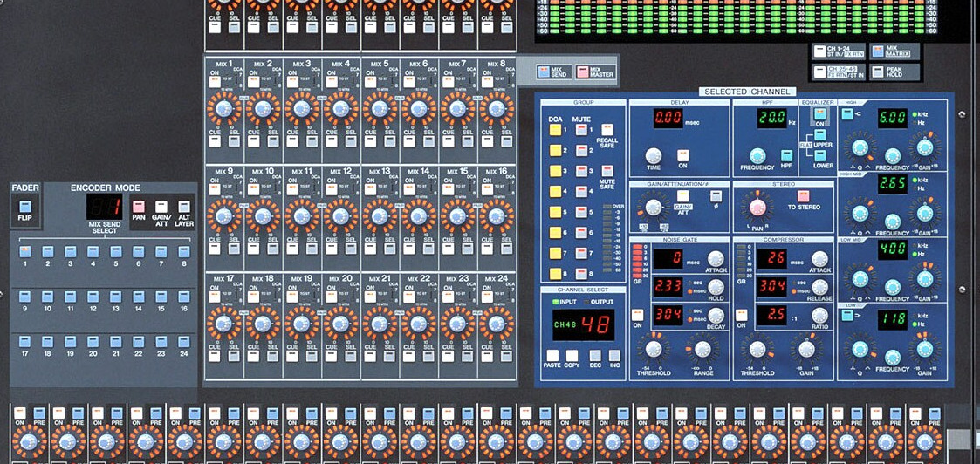The width and height of the screenshot is (980, 464).
Task: Toggle the PEAK HOLD button
Action: pos(878,72)
